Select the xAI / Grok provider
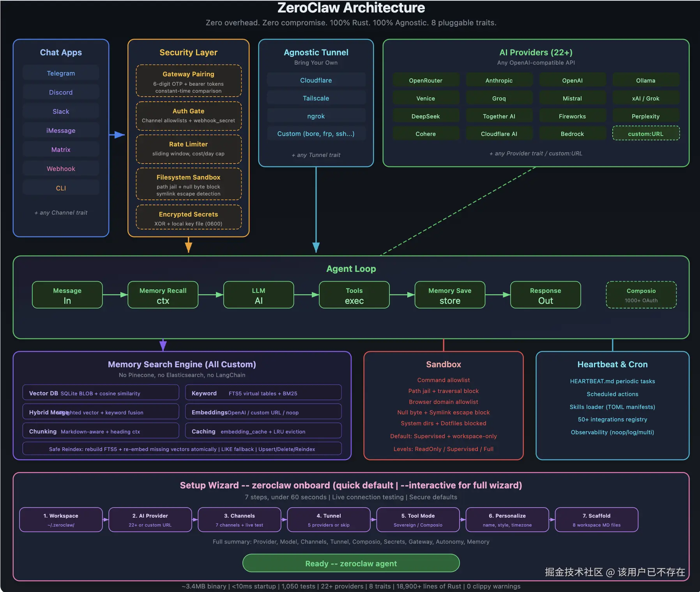The height and width of the screenshot is (592, 700). coord(646,99)
